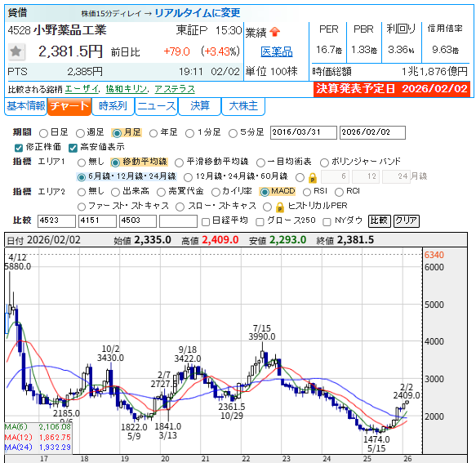The height and width of the screenshot is (463, 476).
Task: Choose the ボリンジャーバンド indicator
Action: [324, 162]
